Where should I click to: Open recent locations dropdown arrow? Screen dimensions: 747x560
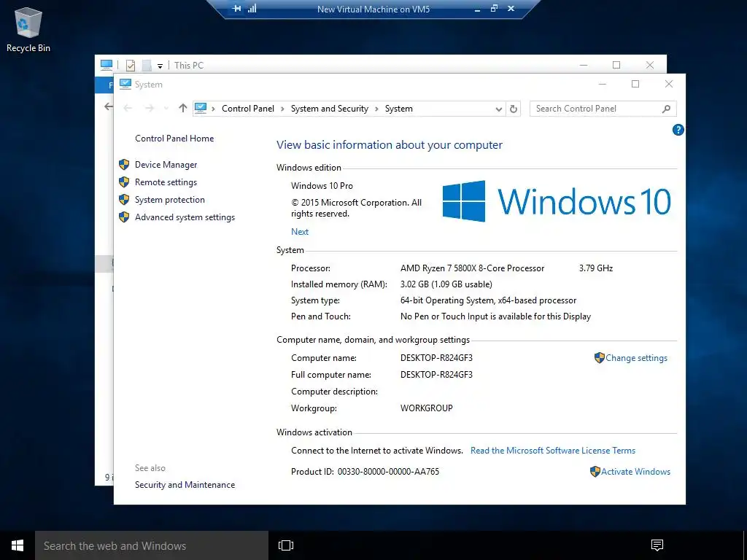pyautogui.click(x=166, y=109)
